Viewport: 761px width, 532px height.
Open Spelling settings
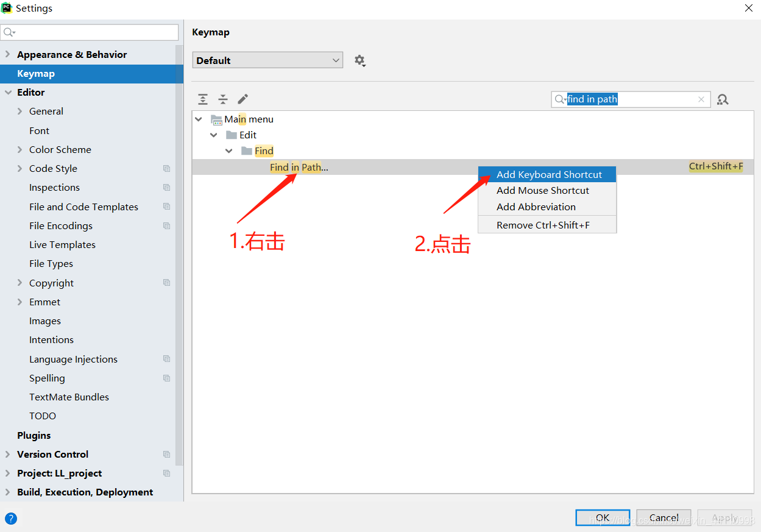coord(47,378)
